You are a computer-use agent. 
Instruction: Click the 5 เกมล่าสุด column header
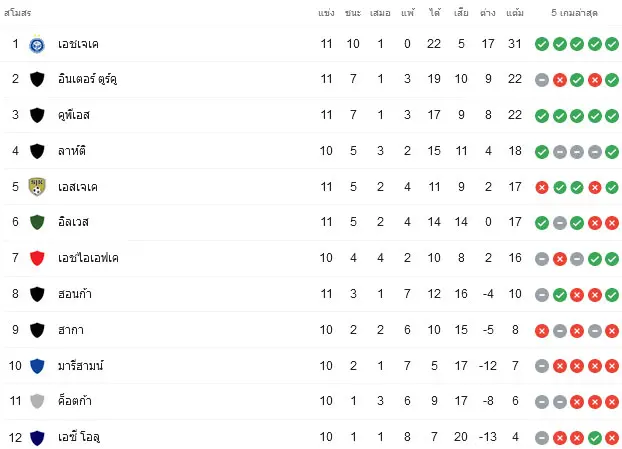(574, 13)
